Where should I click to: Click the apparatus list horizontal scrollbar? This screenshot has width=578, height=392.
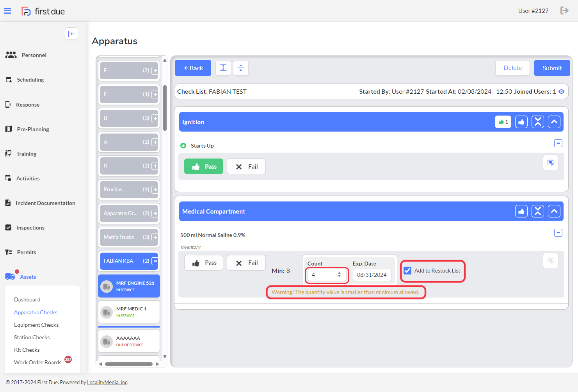(129, 364)
